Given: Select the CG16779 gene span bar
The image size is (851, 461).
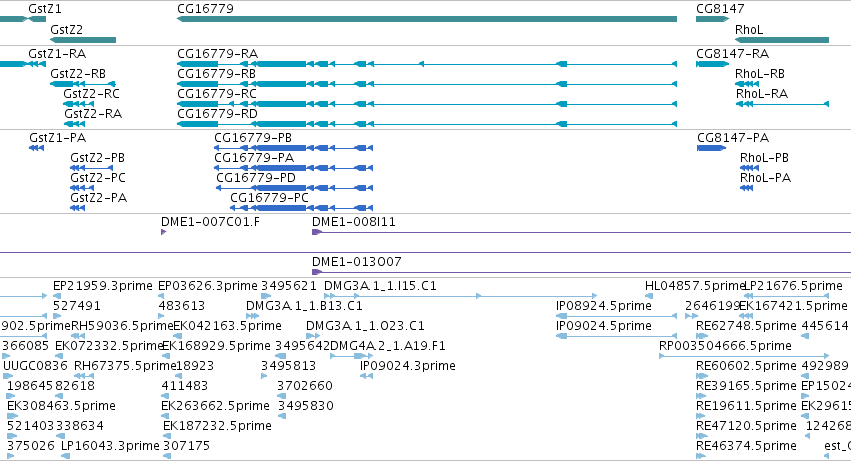Looking at the screenshot, I should coord(427,19).
